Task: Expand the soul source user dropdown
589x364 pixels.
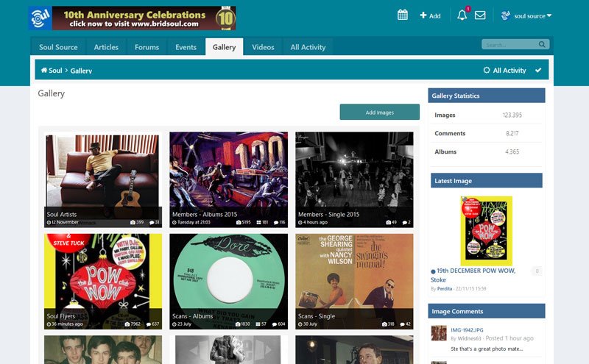Action: (526, 15)
